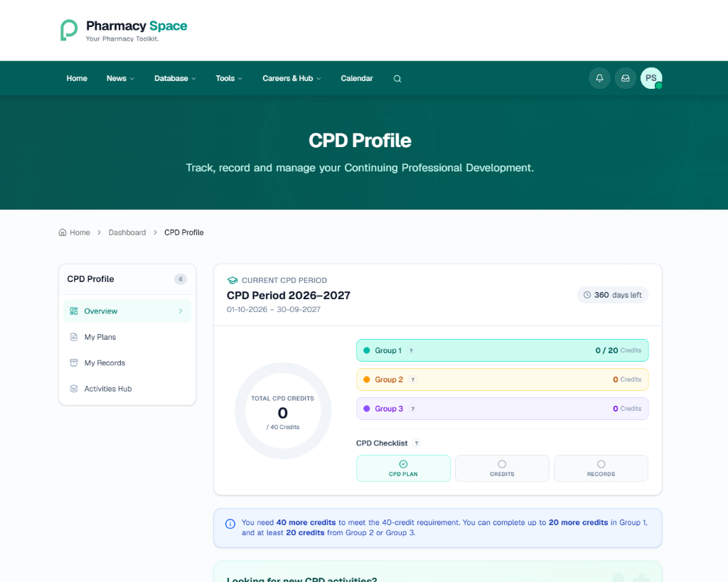Expand the Careers & Hub dropdown menu

coord(291,78)
